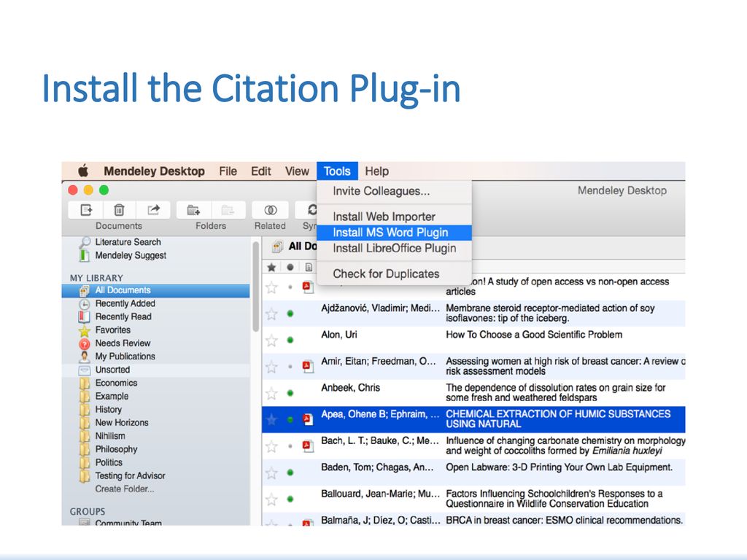Select My Publications in sidebar
This screenshot has width=747, height=560.
click(125, 356)
